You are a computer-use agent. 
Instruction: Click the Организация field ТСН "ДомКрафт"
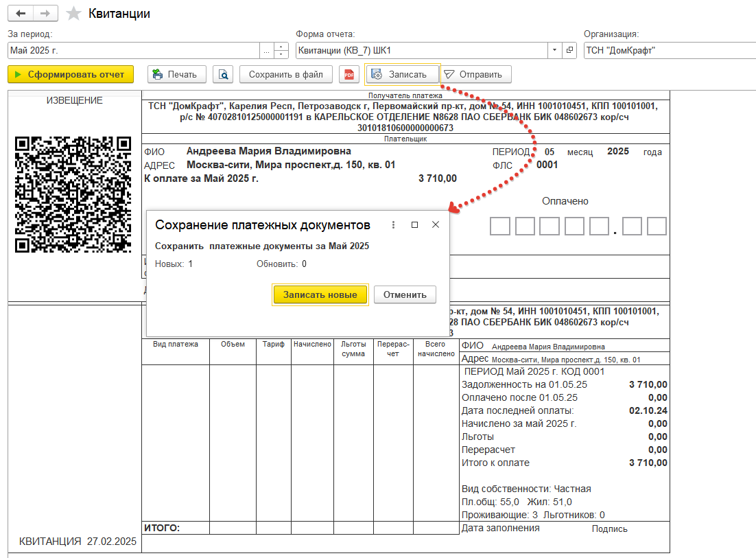coord(670,50)
